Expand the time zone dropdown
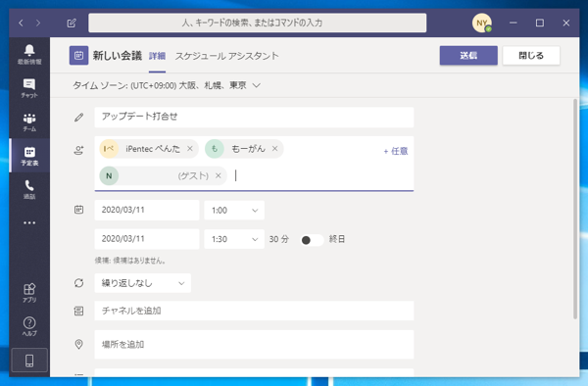Screen dimensions: 588x386 click(257, 85)
